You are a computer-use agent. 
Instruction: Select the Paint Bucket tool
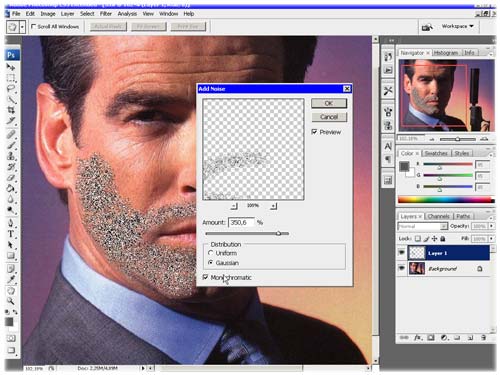click(11, 188)
